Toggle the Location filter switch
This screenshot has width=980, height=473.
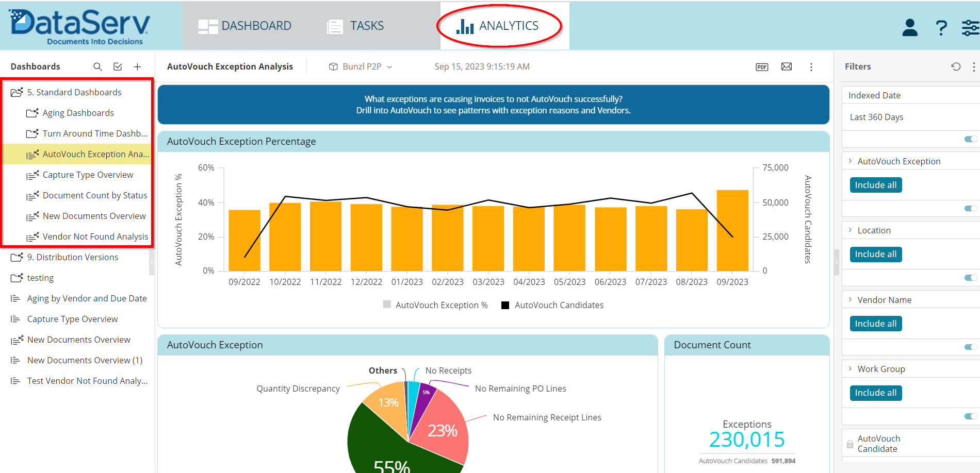pos(971,278)
